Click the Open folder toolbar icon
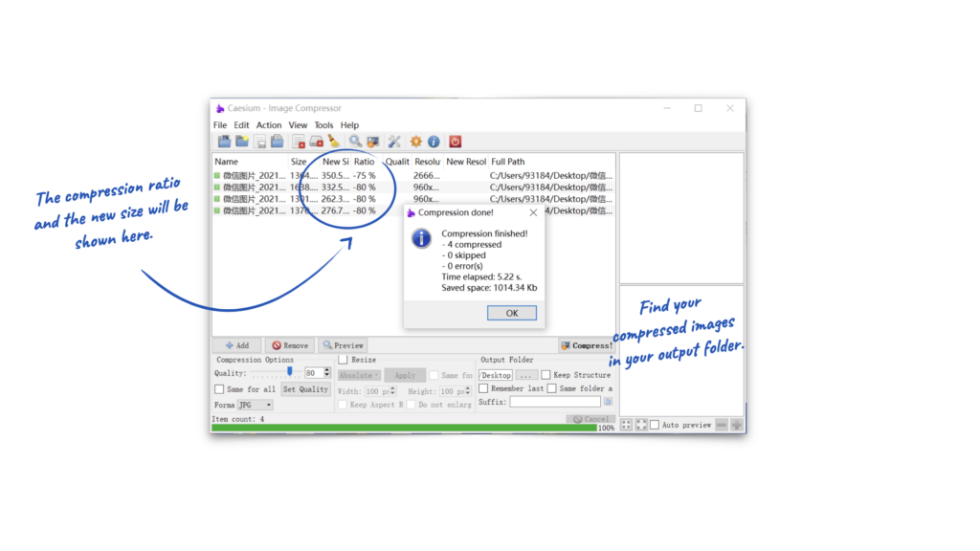This screenshot has width=980, height=551. (x=242, y=142)
